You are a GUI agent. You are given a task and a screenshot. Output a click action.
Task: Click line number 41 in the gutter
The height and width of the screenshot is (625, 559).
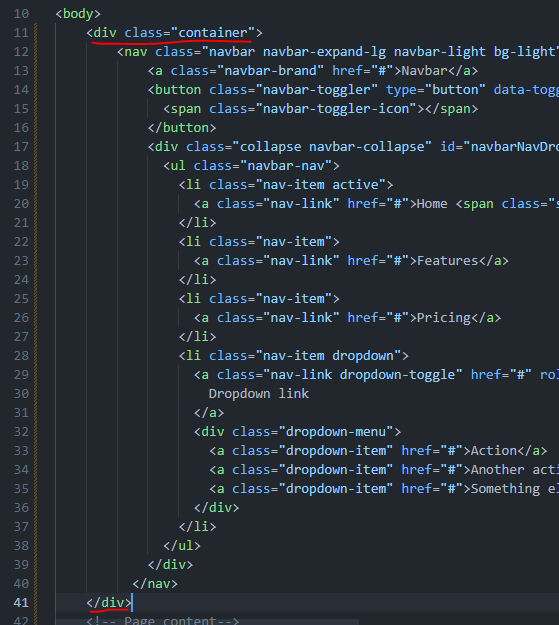[x=21, y=603]
